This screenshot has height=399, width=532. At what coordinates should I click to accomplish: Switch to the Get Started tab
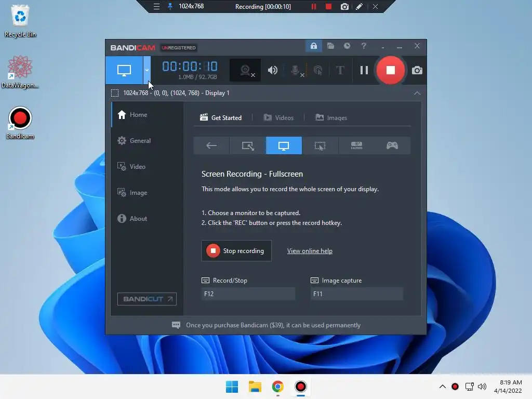point(221,118)
